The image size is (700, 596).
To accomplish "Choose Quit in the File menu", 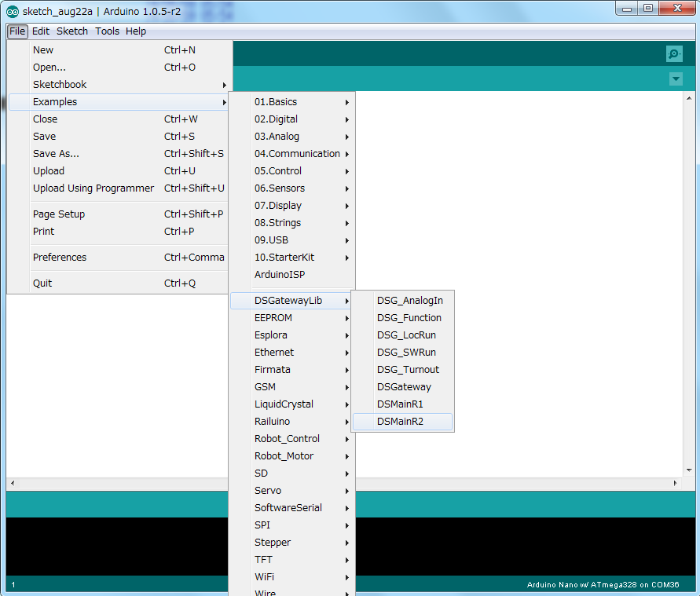I will [119, 283].
